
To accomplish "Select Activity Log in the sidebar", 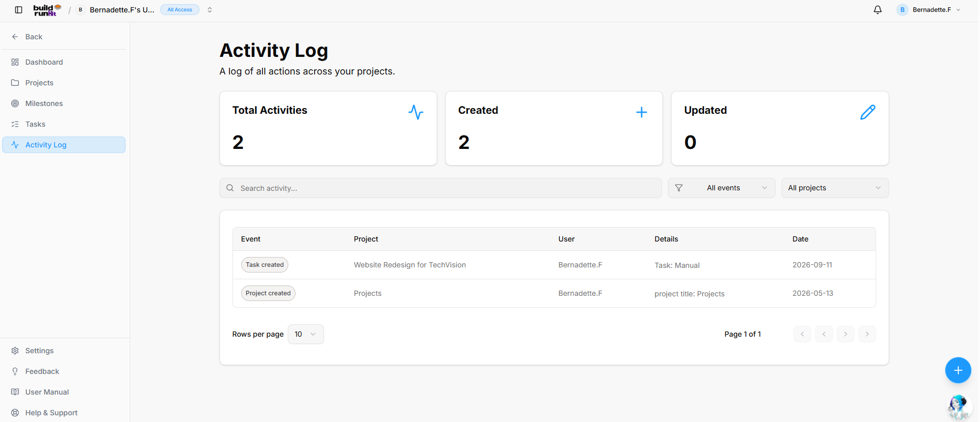I will (x=64, y=145).
